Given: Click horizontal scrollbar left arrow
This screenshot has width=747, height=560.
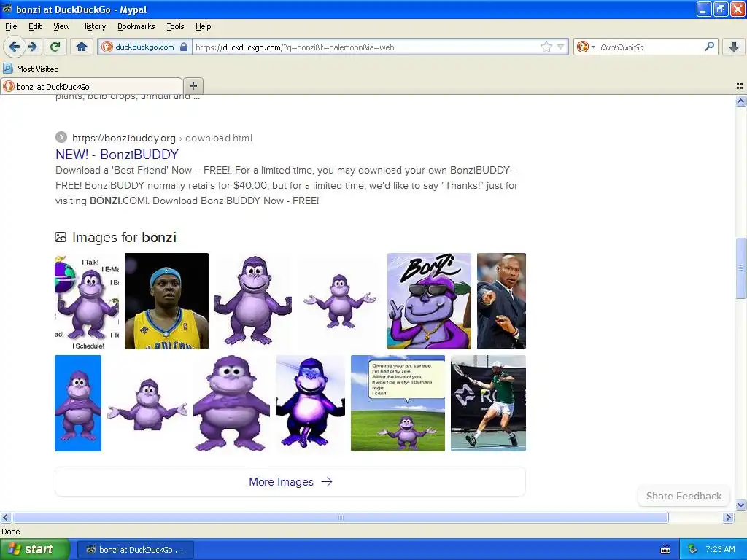Looking at the screenshot, I should 5,517.
